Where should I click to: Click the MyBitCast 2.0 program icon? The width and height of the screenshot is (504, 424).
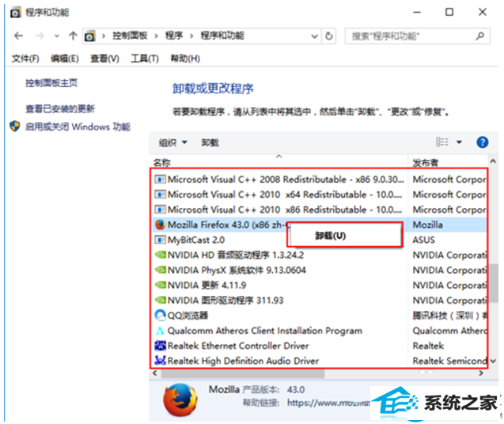click(x=160, y=240)
